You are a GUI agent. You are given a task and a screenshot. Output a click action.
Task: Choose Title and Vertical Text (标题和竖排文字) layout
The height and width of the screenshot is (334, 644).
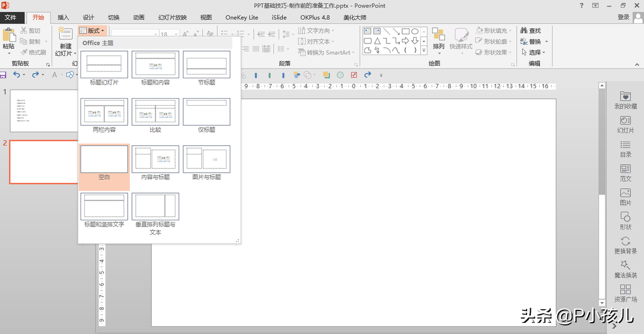pyautogui.click(x=104, y=210)
